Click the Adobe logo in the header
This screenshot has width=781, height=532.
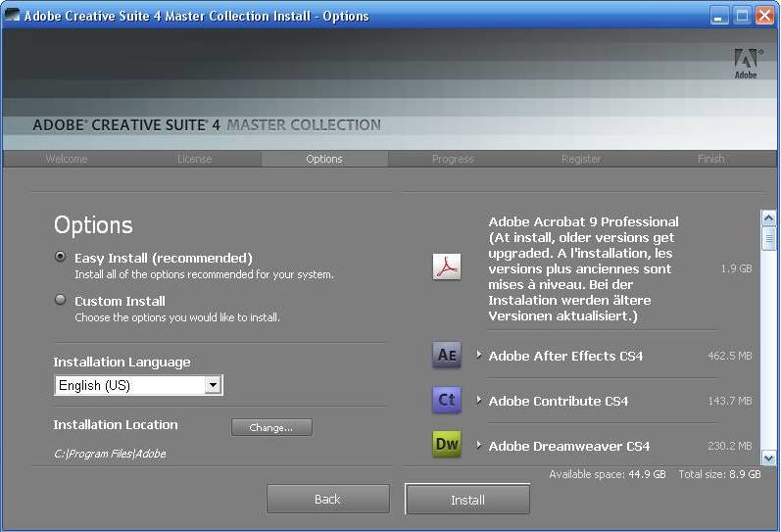coord(746,64)
